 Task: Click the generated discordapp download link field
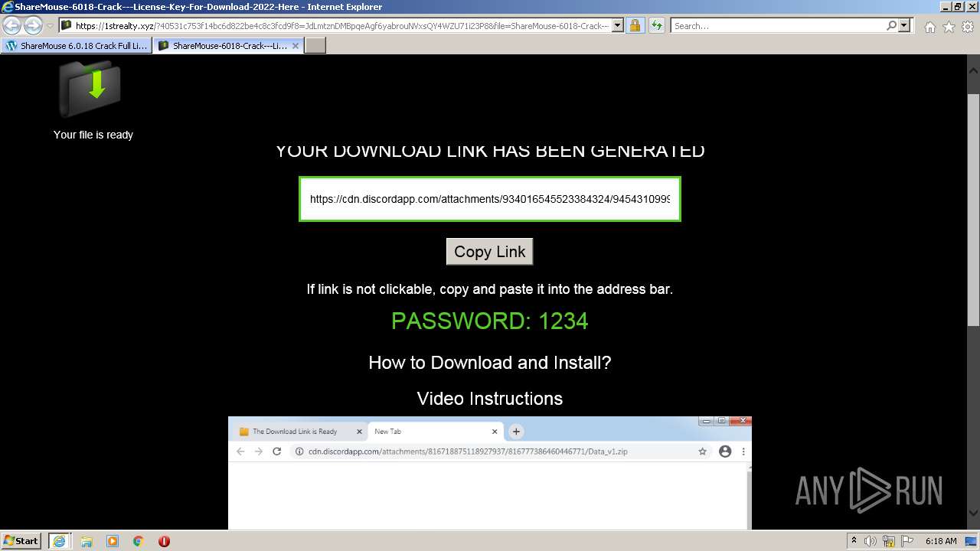pos(489,199)
